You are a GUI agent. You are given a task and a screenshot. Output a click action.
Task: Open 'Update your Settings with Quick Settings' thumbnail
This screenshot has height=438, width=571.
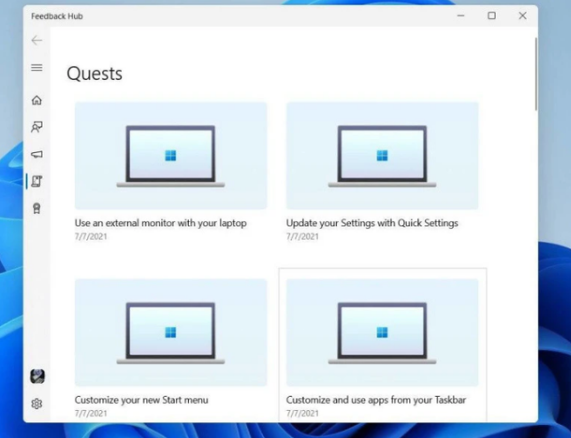[x=382, y=156]
